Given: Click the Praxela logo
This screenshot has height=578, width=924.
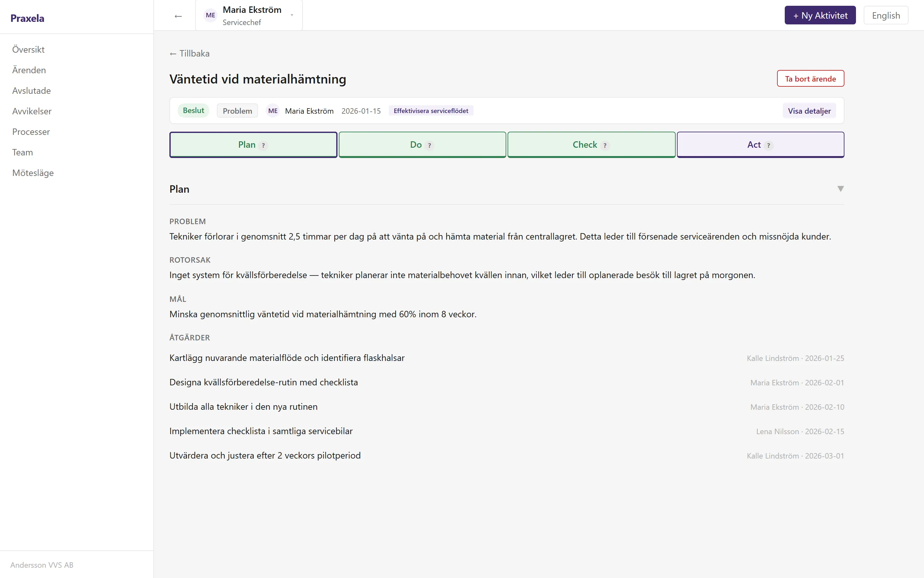Looking at the screenshot, I should (27, 18).
